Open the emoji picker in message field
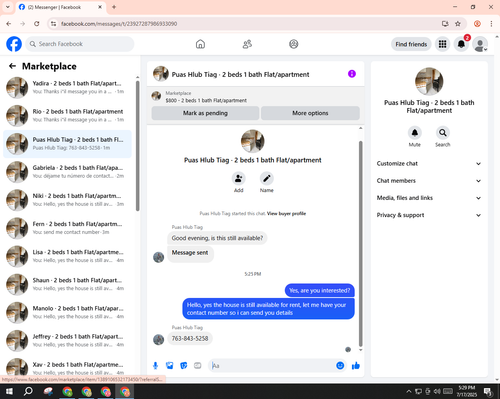Viewport: 500px width, 399px height. coord(340,366)
